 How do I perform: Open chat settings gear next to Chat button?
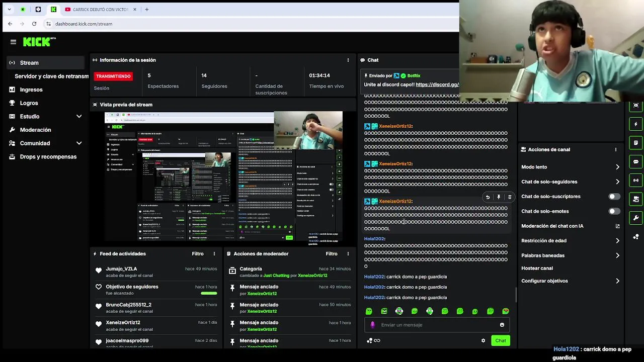(x=484, y=341)
